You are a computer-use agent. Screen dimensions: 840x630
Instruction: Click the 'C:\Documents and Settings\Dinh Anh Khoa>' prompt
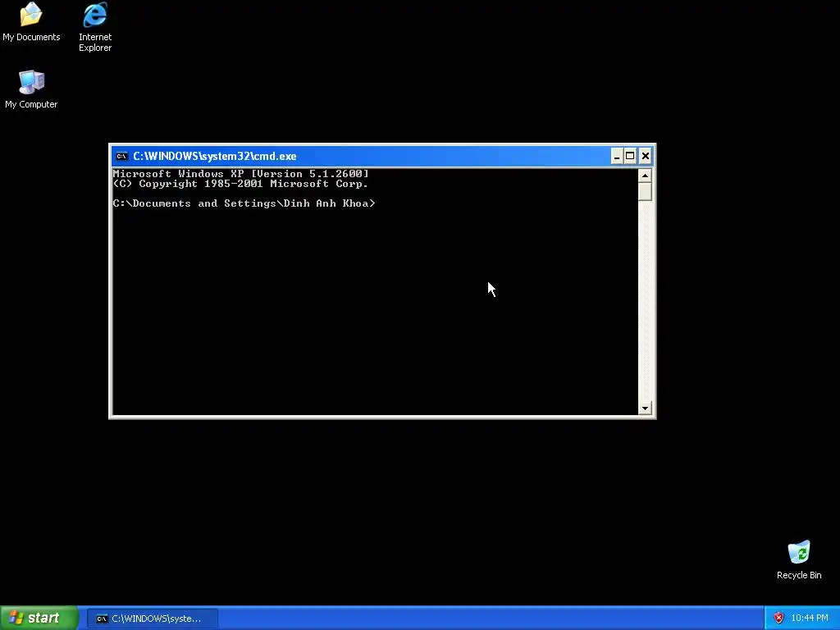click(x=244, y=203)
